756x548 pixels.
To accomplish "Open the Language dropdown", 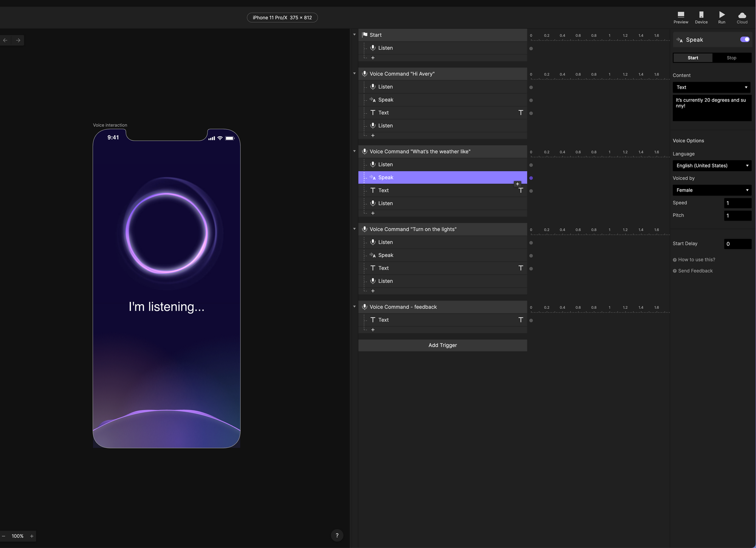I will 712,166.
